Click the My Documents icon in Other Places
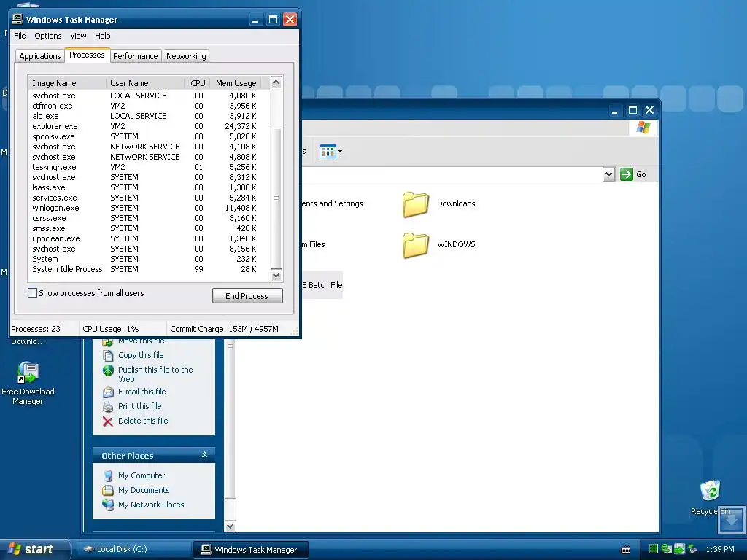 point(108,490)
